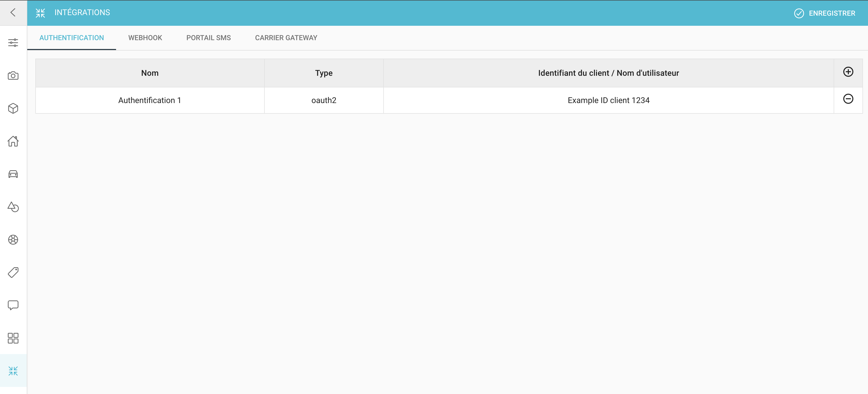Open the grid dashboard sidebar icon
Viewport: 868px width, 394px height.
click(x=13, y=338)
